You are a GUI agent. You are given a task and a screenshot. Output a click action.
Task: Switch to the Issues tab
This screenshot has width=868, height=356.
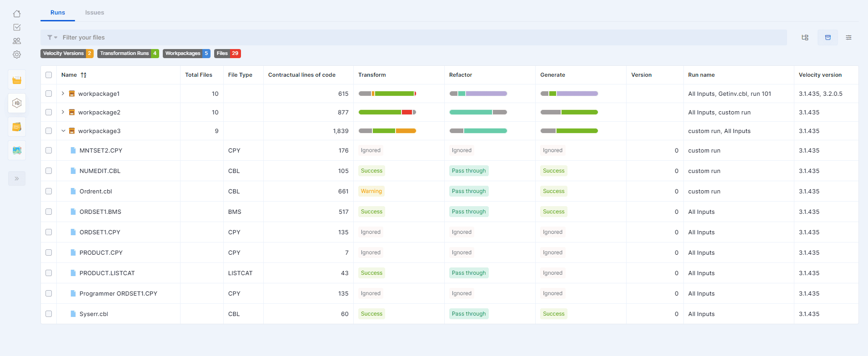point(95,13)
